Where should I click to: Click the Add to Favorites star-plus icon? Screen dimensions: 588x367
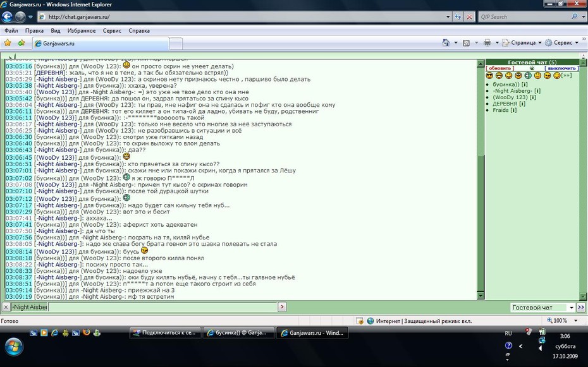(21, 43)
